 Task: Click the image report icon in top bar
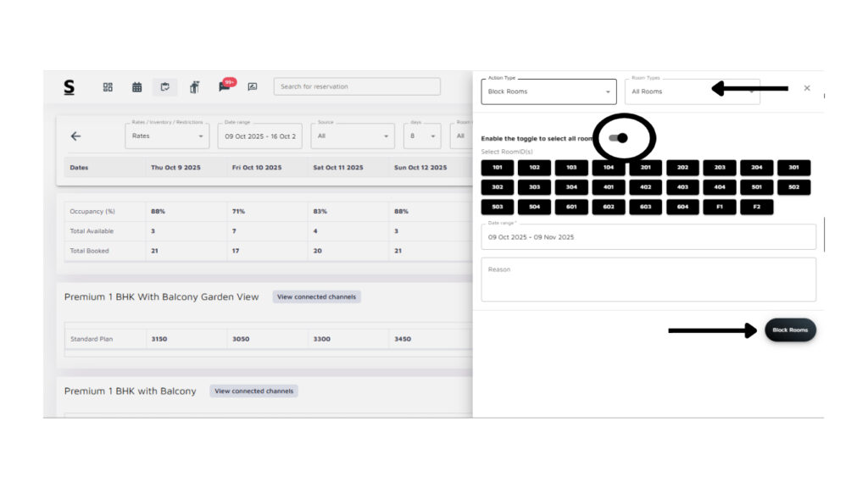[x=252, y=86]
